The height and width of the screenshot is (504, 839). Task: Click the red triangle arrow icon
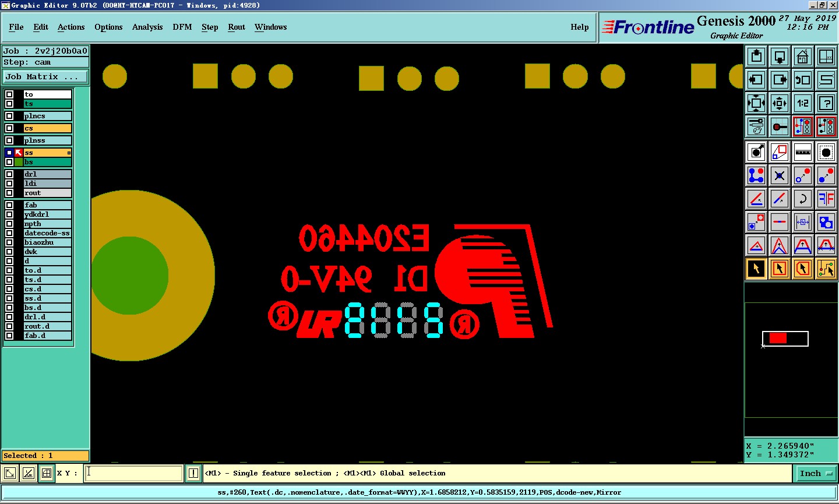tap(756, 245)
